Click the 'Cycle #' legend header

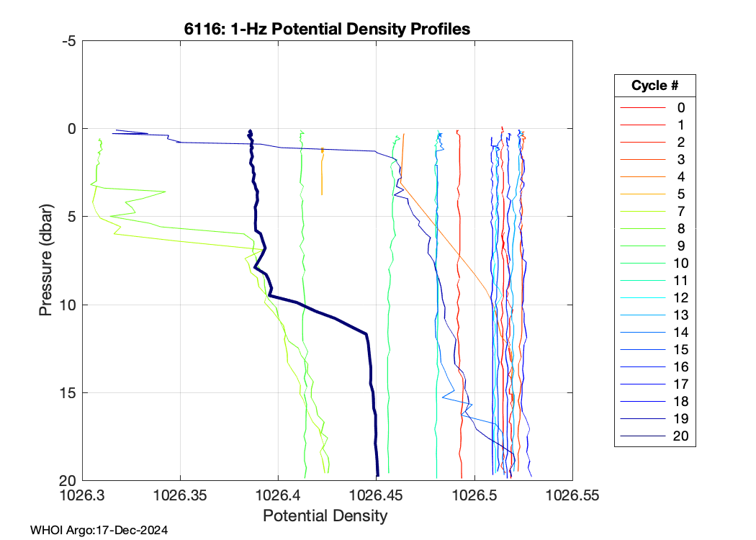(654, 85)
